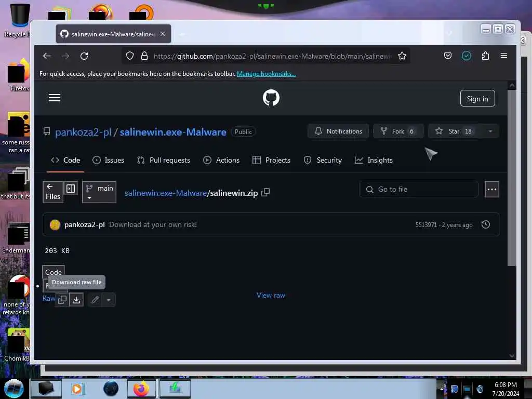Open the tracking protection shield icon
The height and width of the screenshot is (399, 532).
coord(129,56)
